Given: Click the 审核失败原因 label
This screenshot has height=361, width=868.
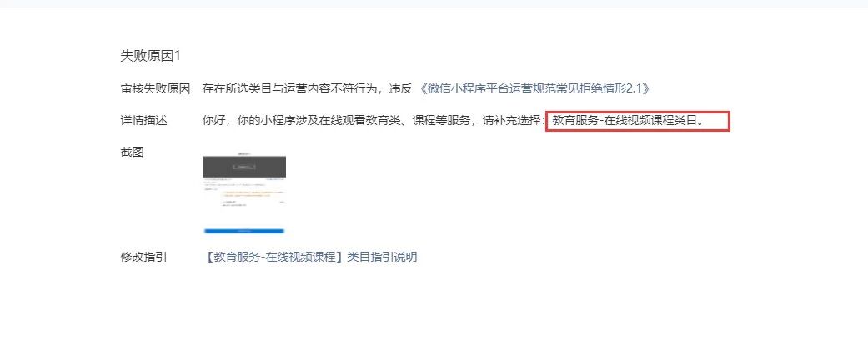Looking at the screenshot, I should point(155,88).
